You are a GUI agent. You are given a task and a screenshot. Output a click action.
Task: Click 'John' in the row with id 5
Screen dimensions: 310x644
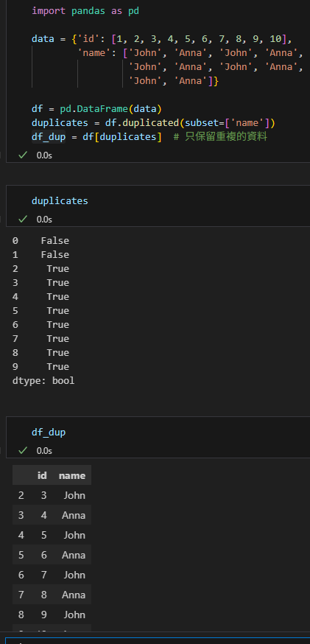coord(74,535)
